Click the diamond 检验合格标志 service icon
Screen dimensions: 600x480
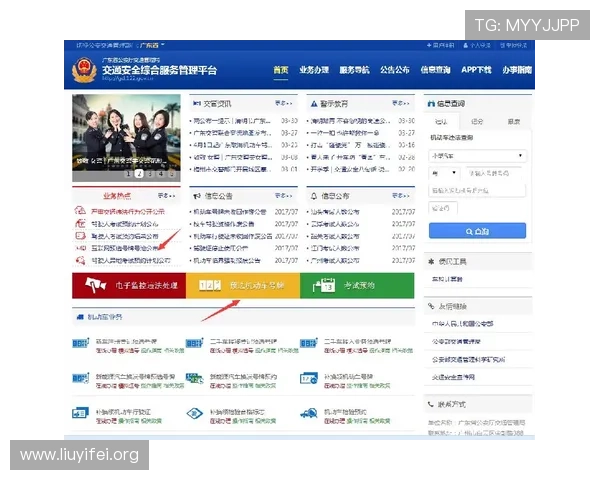click(x=194, y=414)
